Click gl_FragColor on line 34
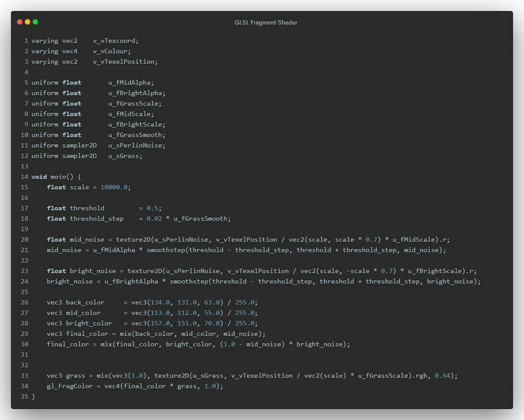The width and height of the screenshot is (524, 420). coord(69,386)
